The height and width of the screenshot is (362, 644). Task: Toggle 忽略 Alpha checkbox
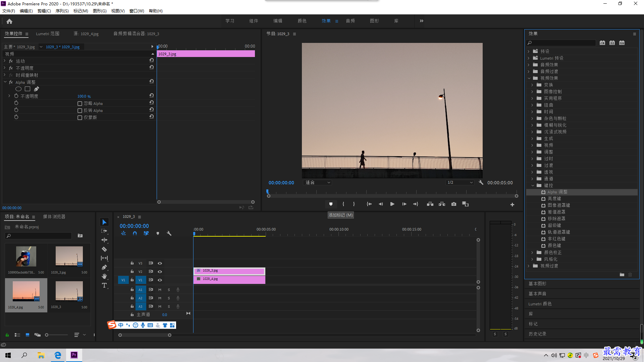tap(80, 104)
